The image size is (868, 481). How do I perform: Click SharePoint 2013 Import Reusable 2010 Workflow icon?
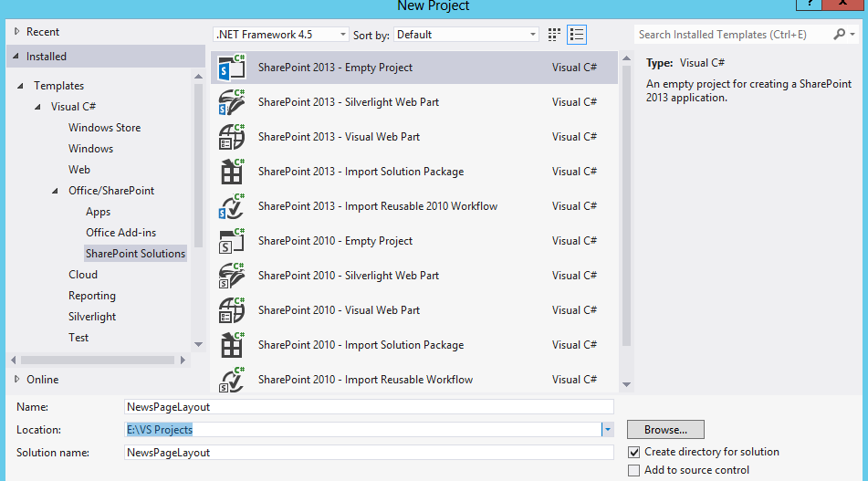coord(232,206)
